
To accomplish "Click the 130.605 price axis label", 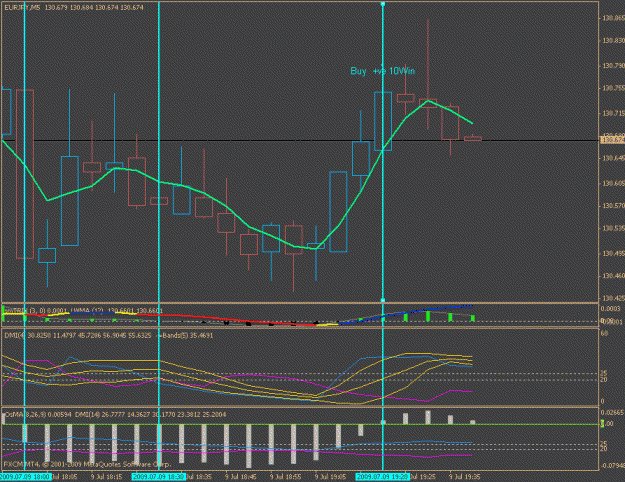I will [613, 183].
